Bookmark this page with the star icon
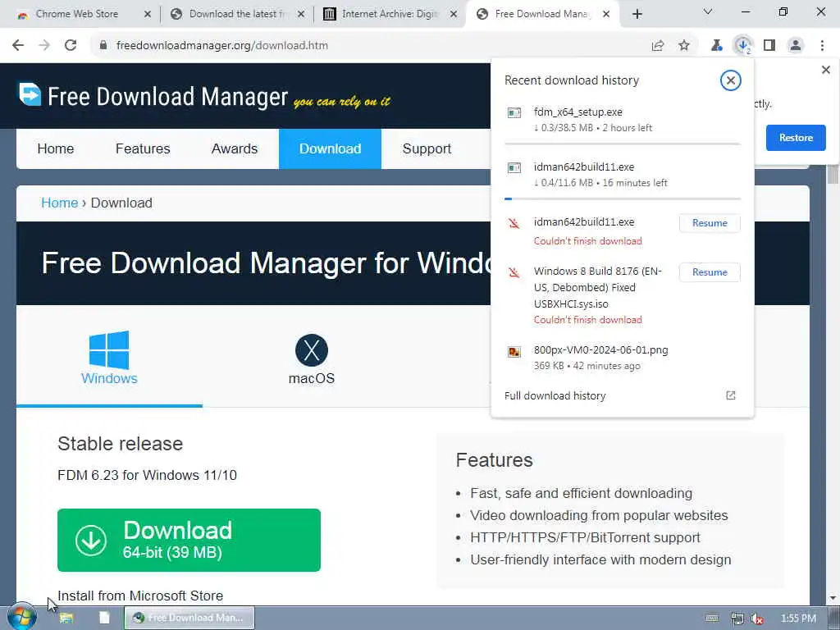840x630 pixels. [684, 46]
